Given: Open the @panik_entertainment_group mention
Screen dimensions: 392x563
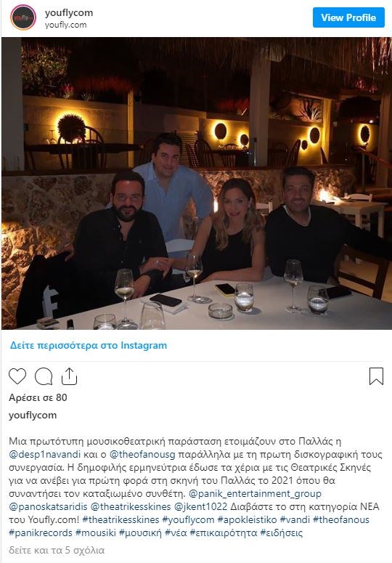Looking at the screenshot, I should [255, 494].
